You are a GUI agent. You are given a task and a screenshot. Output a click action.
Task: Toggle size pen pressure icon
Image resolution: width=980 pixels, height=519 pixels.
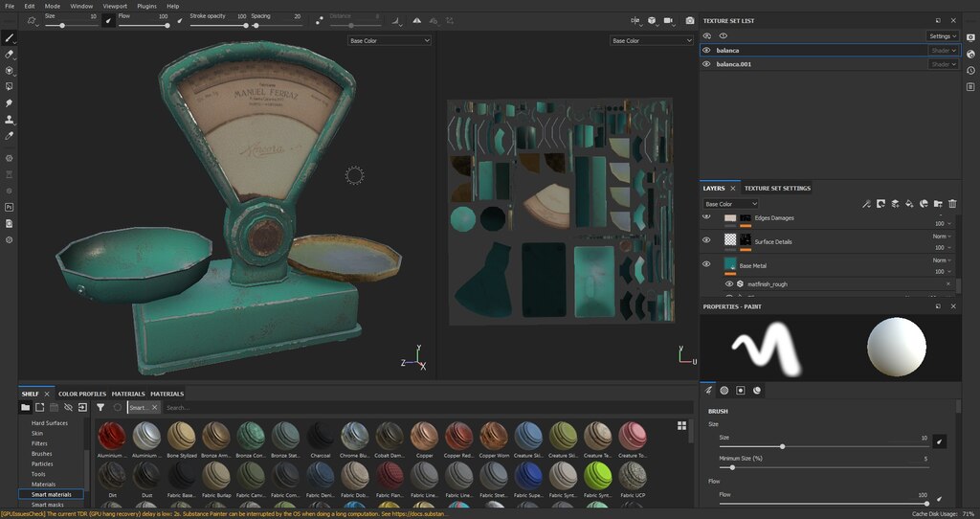point(108,20)
